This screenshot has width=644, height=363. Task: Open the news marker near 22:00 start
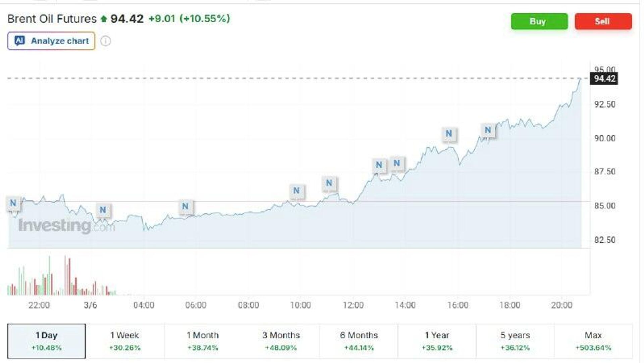[13, 203]
